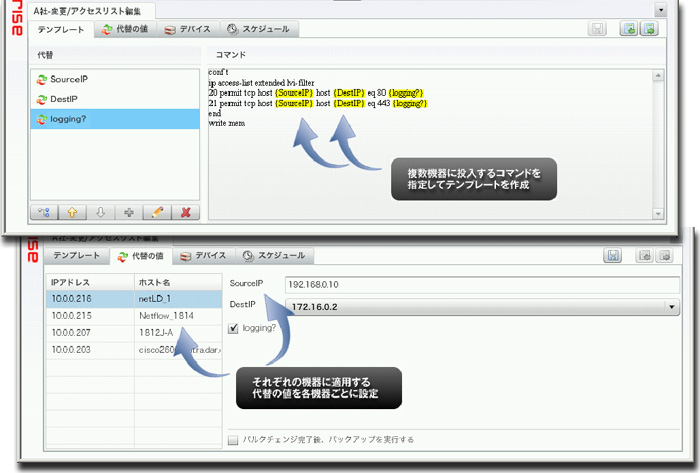Select row 10.0.0.203
The image size is (700, 473).
point(134,350)
